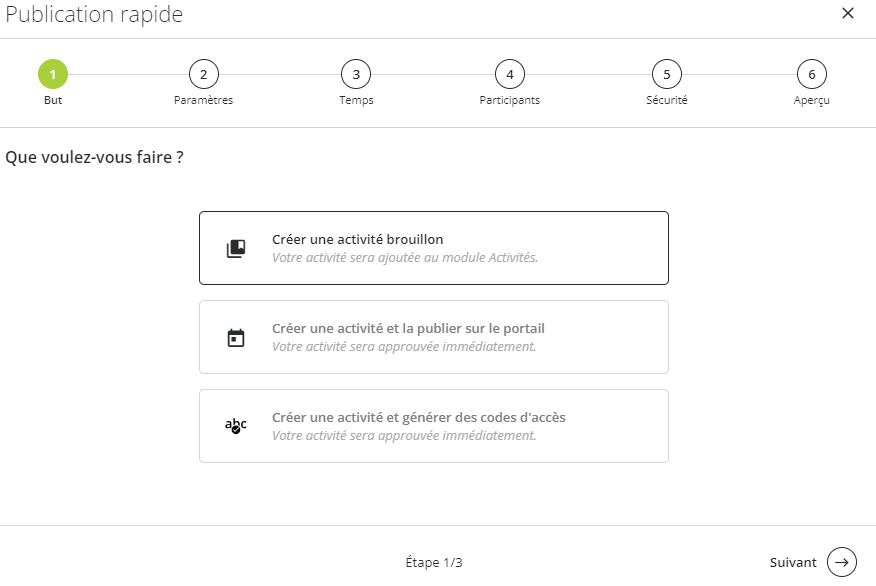Jump to step 2 circle
876x586 pixels.
click(x=203, y=74)
